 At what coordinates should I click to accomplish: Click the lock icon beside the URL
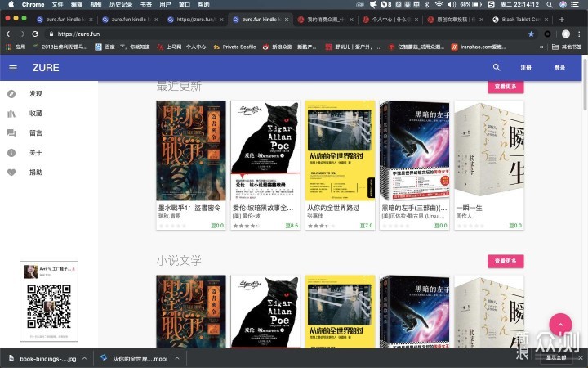51,34
